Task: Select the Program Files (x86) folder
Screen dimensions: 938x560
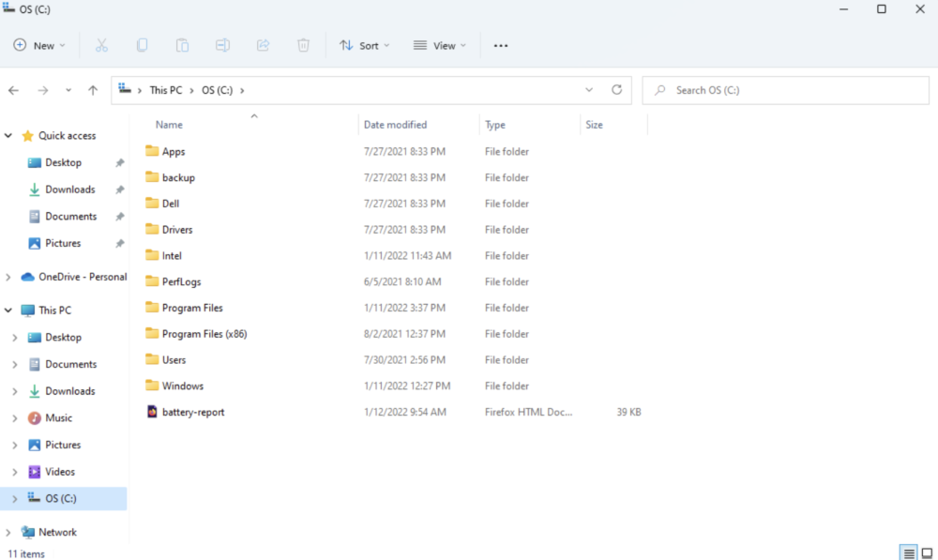Action: [204, 334]
